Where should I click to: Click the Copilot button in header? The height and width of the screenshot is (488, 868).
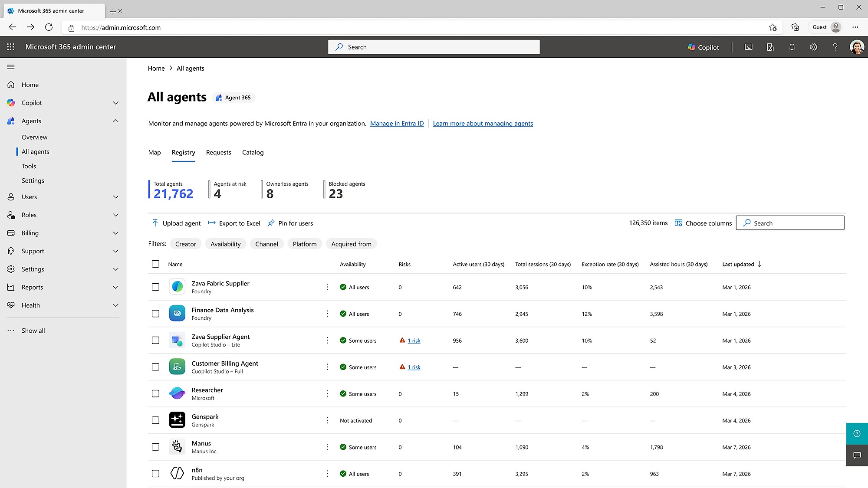[x=704, y=47]
